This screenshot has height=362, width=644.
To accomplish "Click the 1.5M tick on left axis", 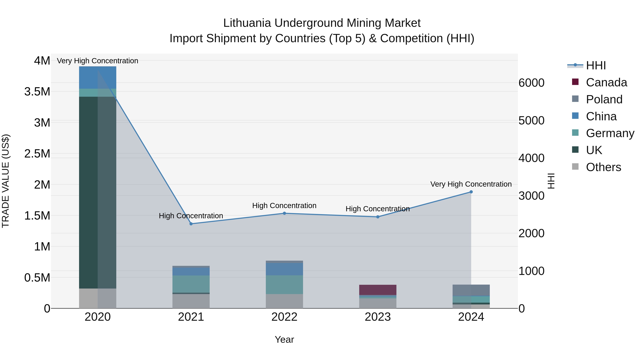I will click(x=37, y=216).
